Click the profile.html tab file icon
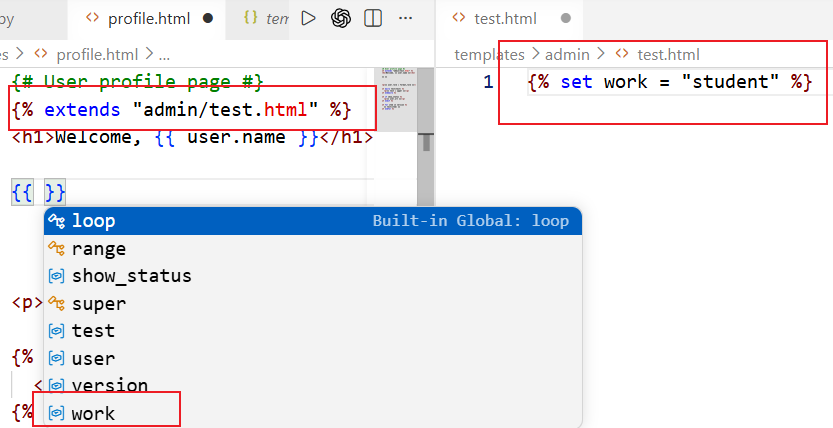 coord(92,18)
